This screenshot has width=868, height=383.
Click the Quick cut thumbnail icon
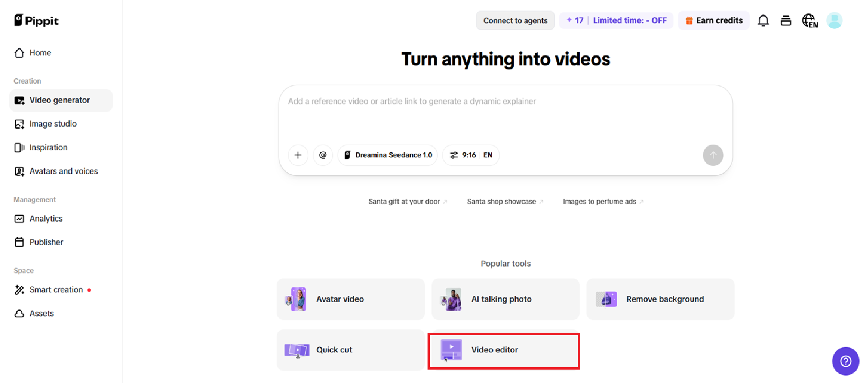tap(297, 350)
